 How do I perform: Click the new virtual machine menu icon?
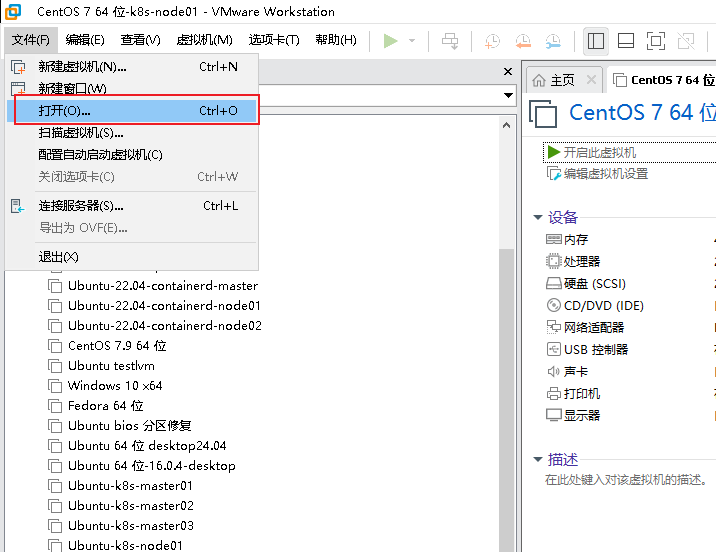(x=18, y=67)
